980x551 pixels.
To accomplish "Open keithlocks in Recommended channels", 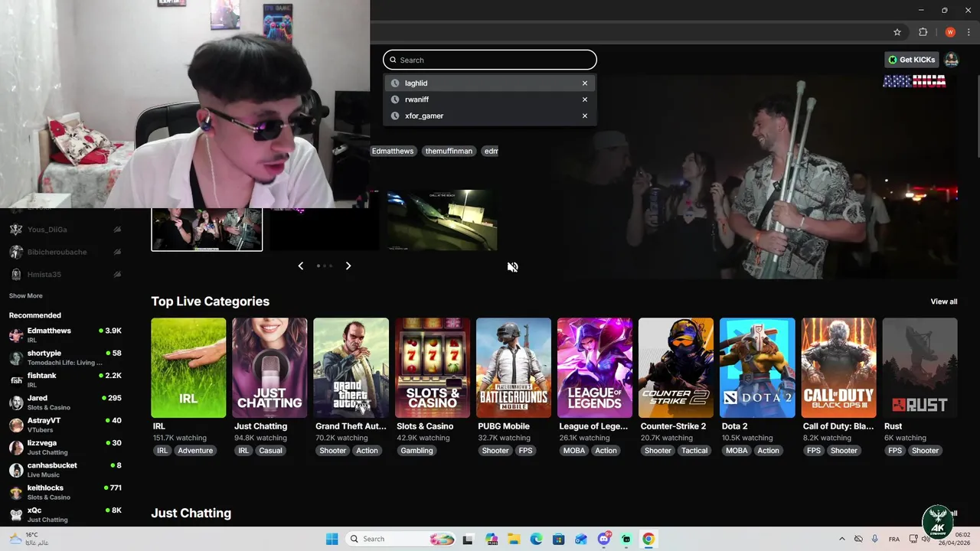I will (x=65, y=492).
